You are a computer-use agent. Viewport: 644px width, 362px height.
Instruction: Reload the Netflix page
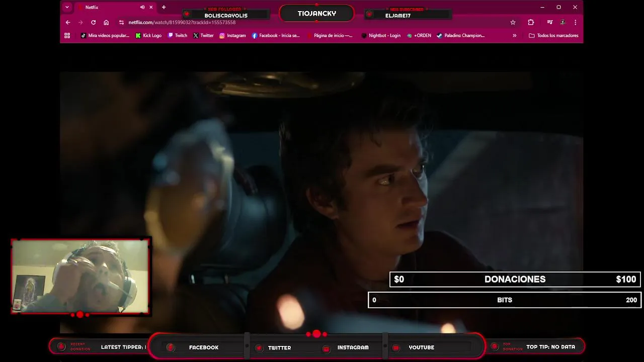(x=93, y=22)
